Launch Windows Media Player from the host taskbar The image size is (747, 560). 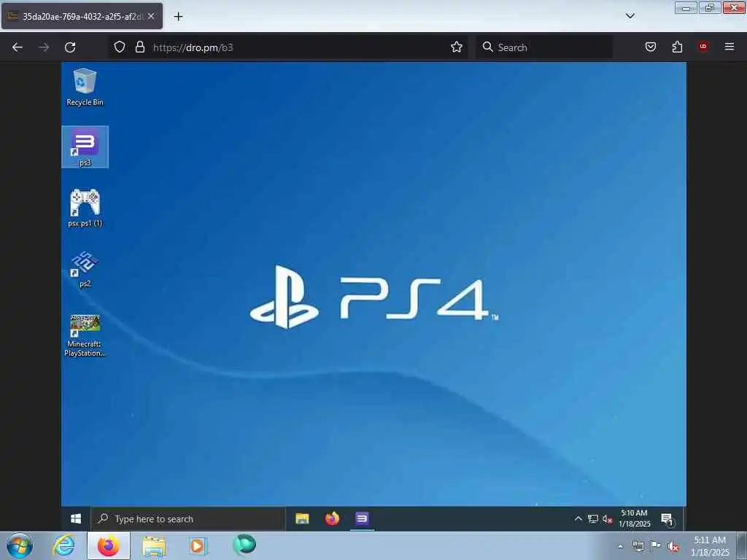pyautogui.click(x=198, y=546)
